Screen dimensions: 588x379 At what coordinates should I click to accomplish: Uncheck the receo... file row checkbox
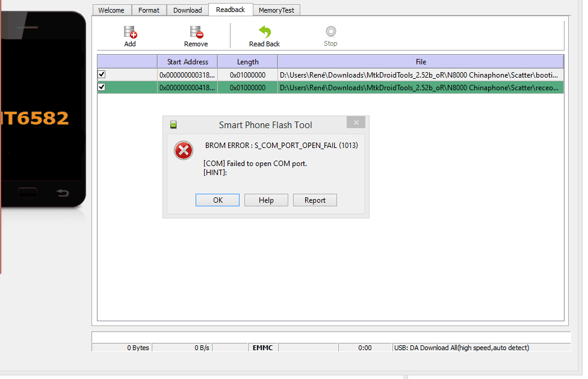click(x=102, y=87)
